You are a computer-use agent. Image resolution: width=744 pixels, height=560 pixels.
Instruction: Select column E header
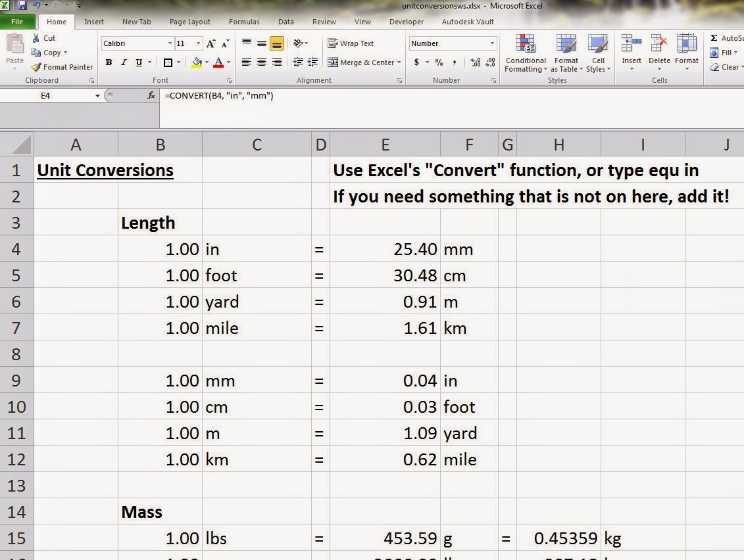[x=385, y=144]
